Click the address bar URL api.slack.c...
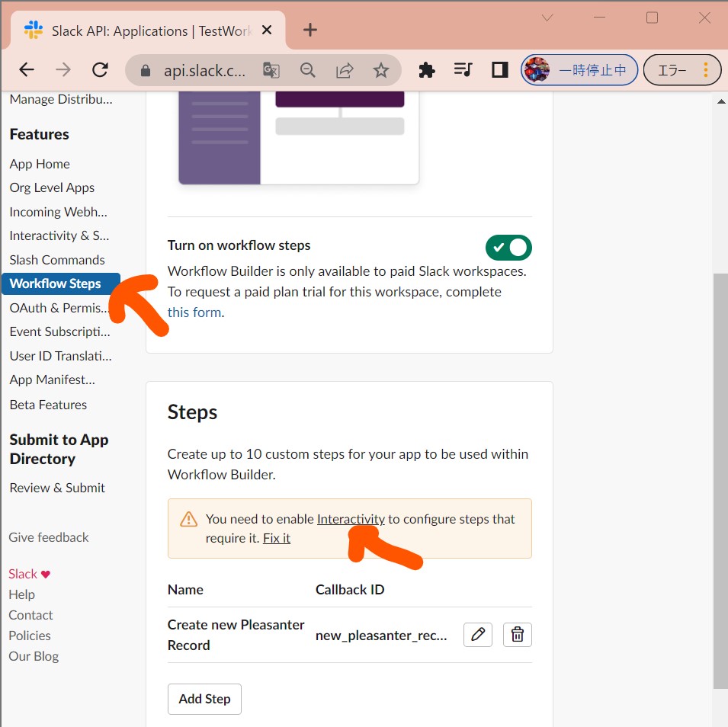 tap(204, 71)
